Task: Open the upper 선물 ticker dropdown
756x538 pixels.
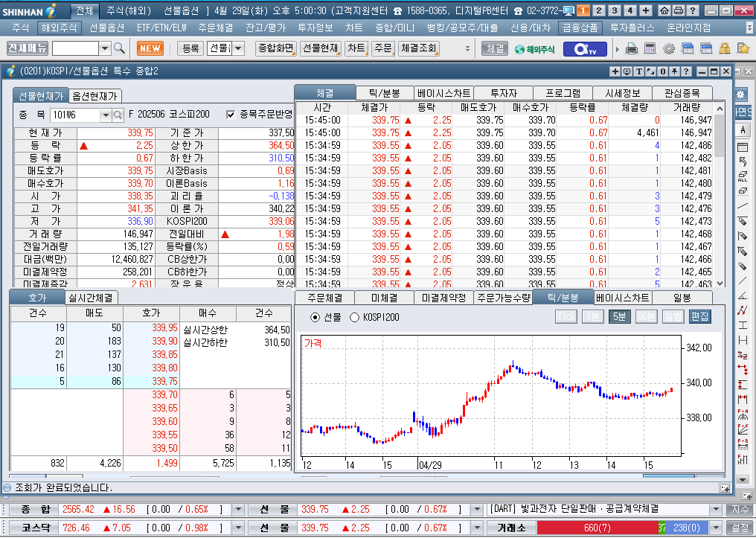Action: 477,509
